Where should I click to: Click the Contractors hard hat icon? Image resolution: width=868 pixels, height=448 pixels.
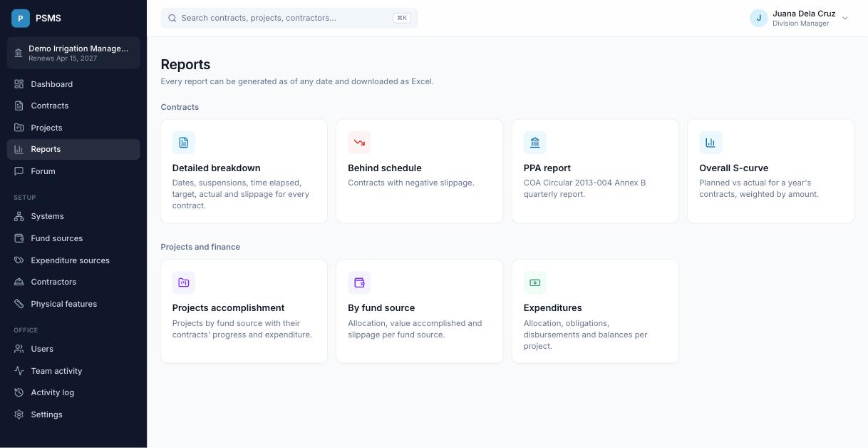tap(19, 282)
